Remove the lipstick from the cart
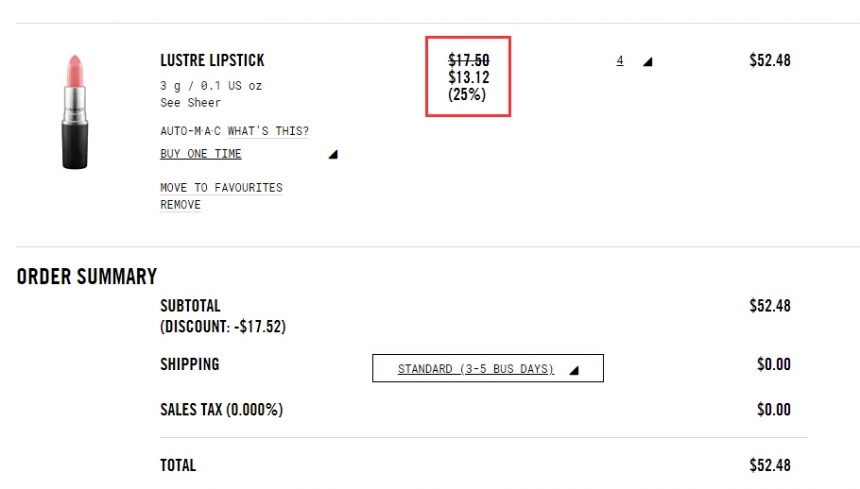Viewport: 860px width, 489px height. click(180, 204)
